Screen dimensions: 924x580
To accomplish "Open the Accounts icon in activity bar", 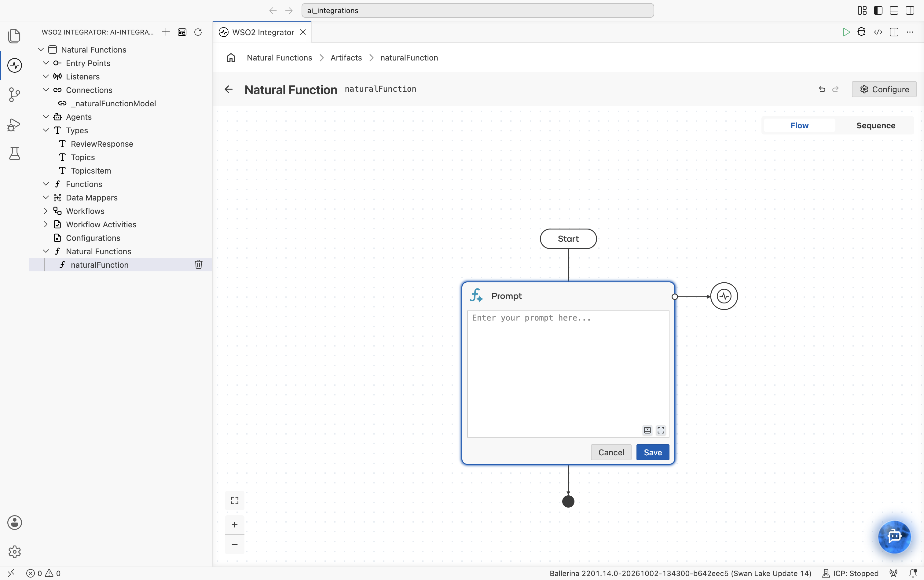I will pos(15,523).
